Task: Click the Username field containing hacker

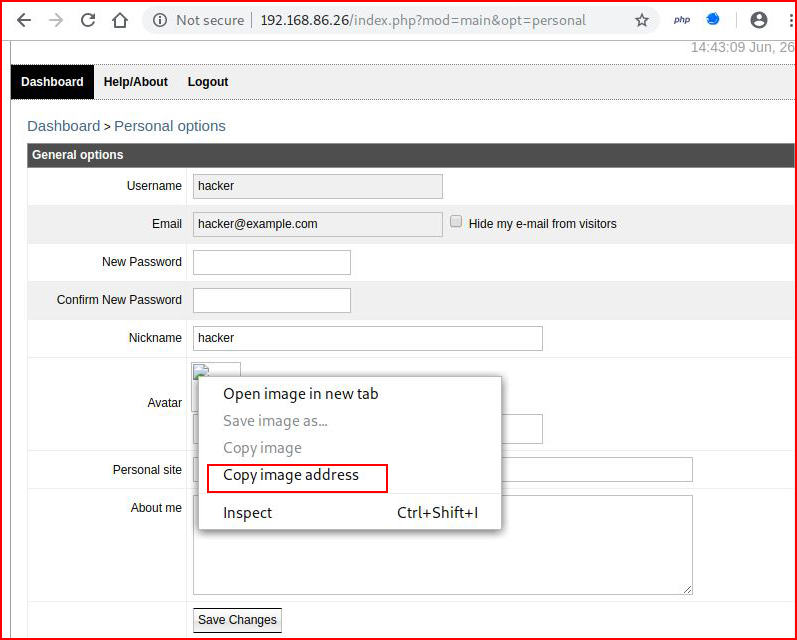Action: 318,186
